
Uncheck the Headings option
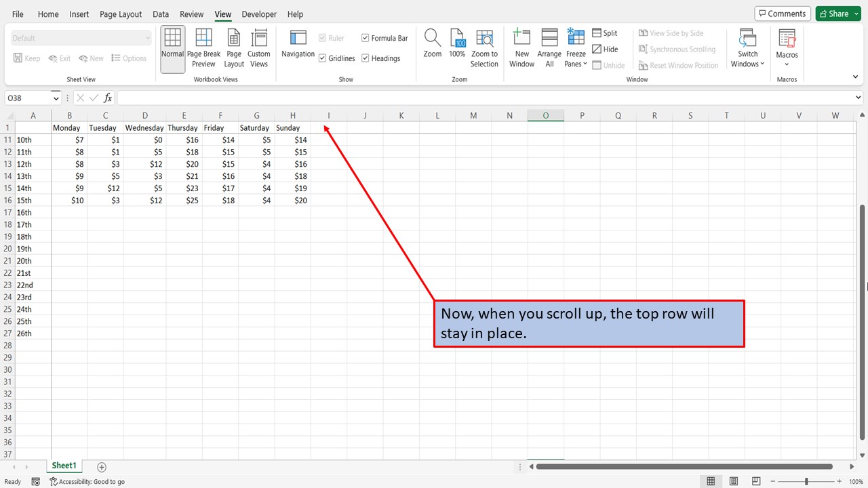point(366,58)
